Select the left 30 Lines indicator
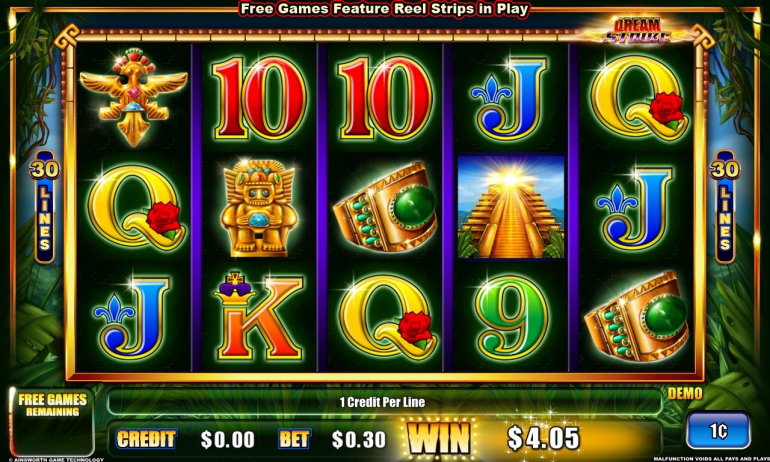Screen dimensions: 770x462 44,207
